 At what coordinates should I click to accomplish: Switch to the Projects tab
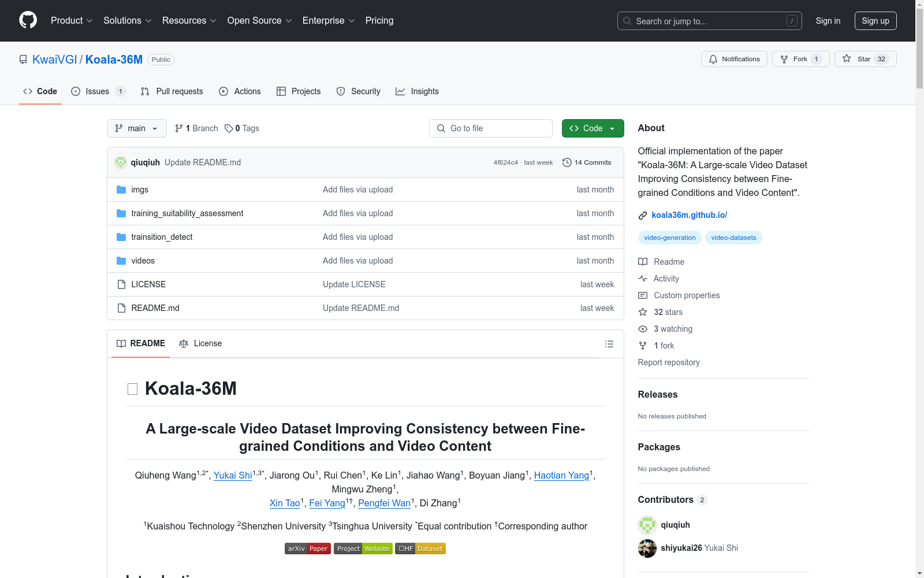coord(299,91)
